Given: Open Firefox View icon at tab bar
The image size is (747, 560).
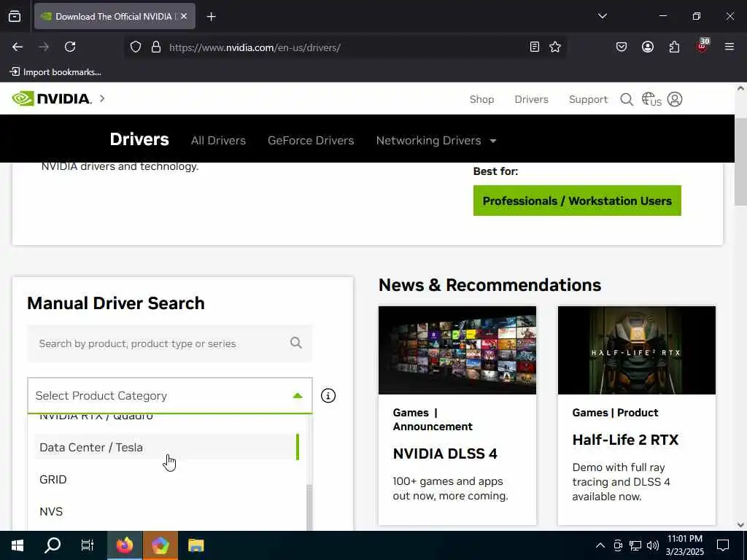Looking at the screenshot, I should pyautogui.click(x=15, y=17).
